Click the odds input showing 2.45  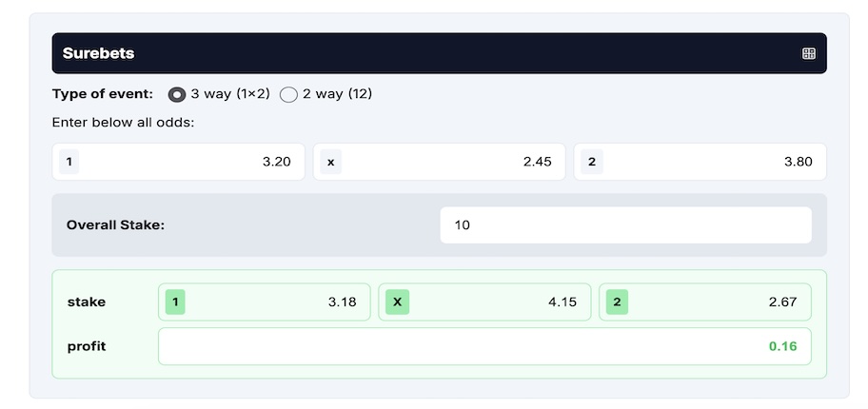pyautogui.click(x=439, y=162)
